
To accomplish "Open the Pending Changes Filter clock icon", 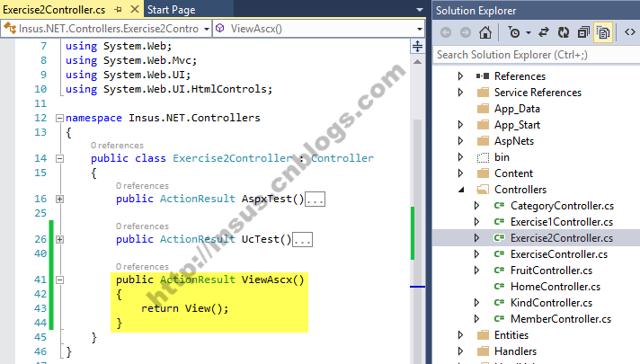I will [514, 32].
